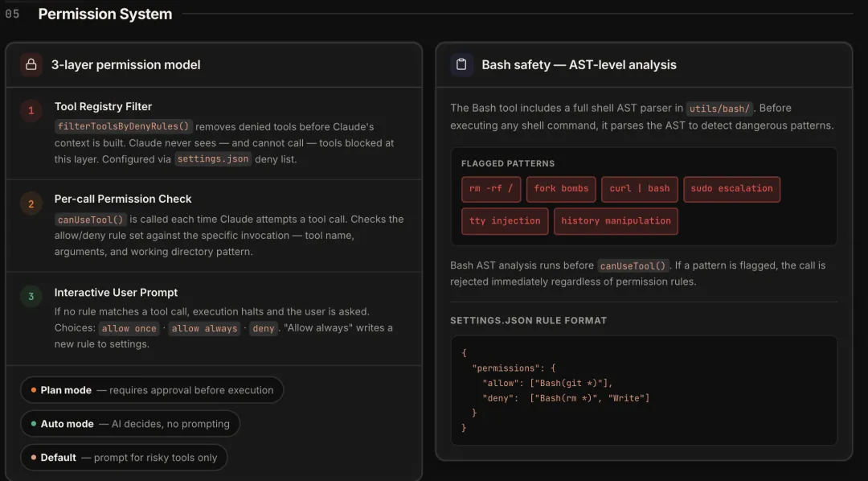Click the red step 1 number badge
Screen dimensions: 868x481
click(x=31, y=111)
